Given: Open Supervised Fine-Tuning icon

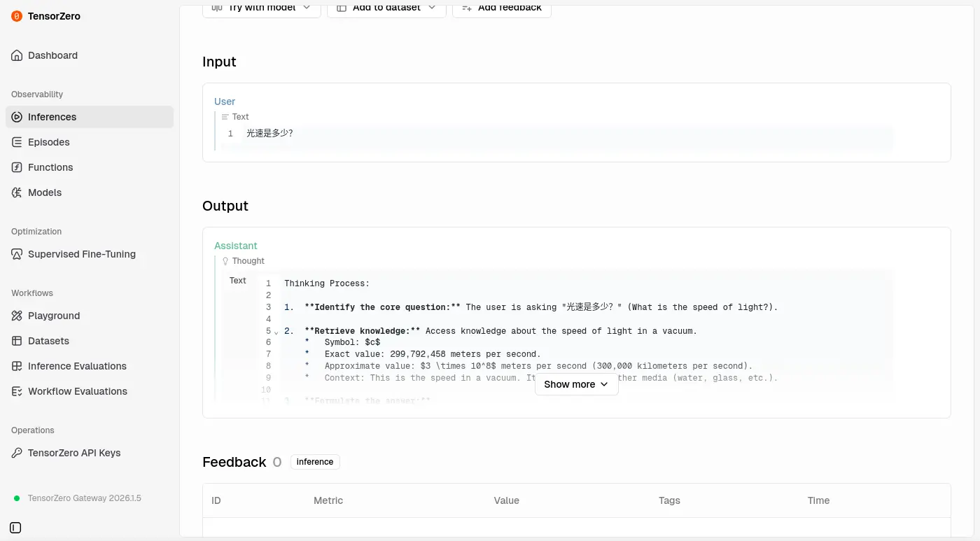Looking at the screenshot, I should click(17, 254).
